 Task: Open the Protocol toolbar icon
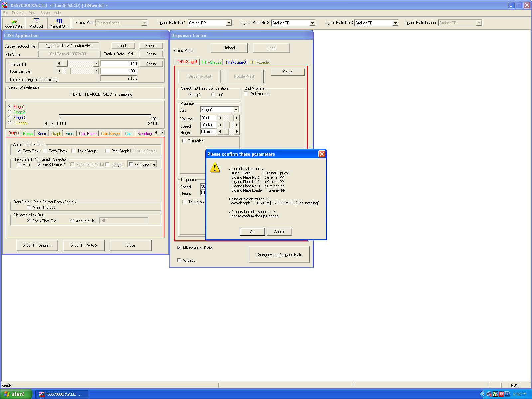(36, 23)
